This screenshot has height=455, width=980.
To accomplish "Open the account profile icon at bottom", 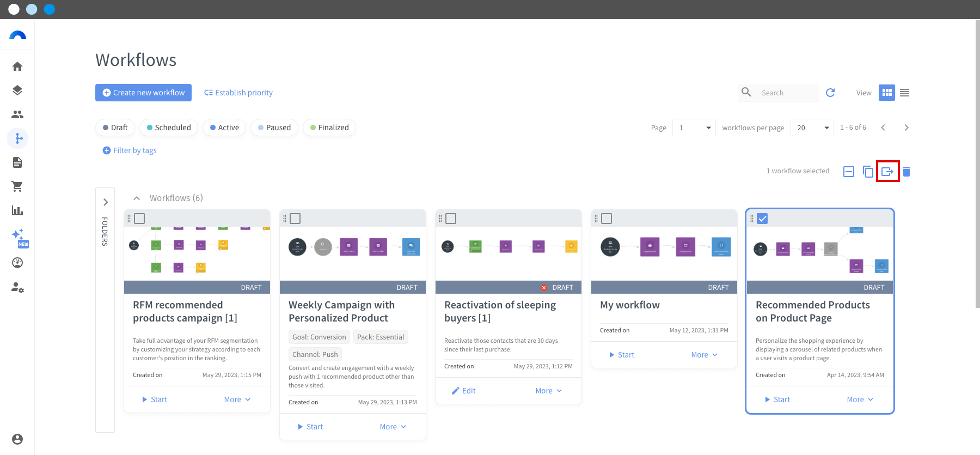I will pyautogui.click(x=17, y=439).
